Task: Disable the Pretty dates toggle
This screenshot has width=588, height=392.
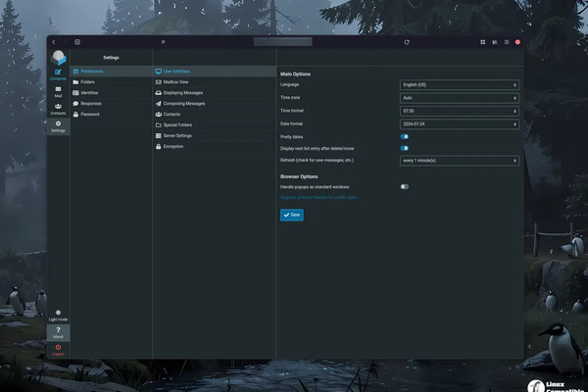Action: [404, 136]
